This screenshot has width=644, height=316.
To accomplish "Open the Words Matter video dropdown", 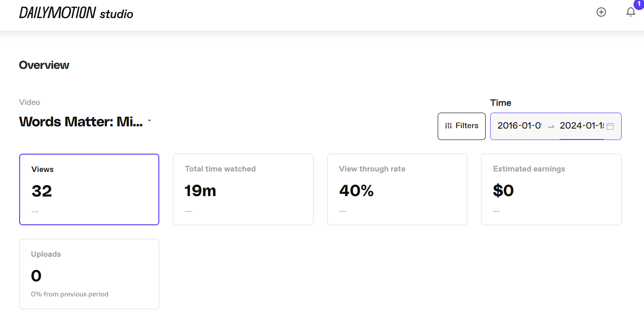I will [85, 122].
